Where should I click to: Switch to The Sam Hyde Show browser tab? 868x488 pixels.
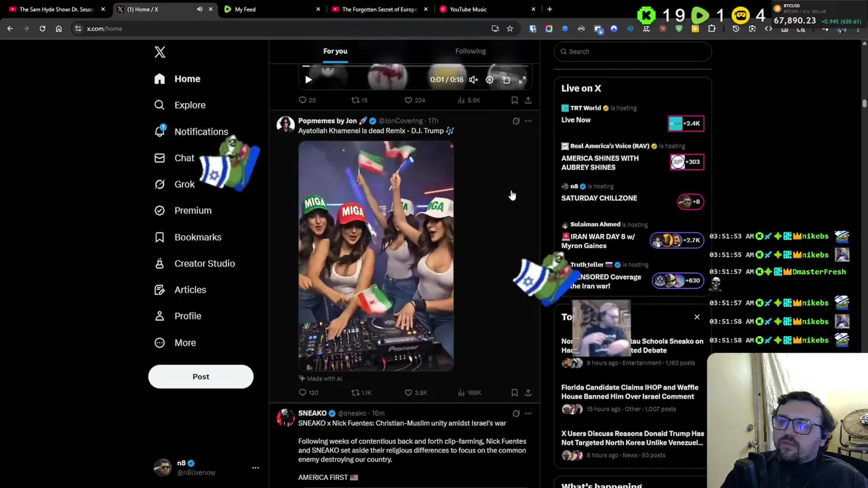click(57, 9)
